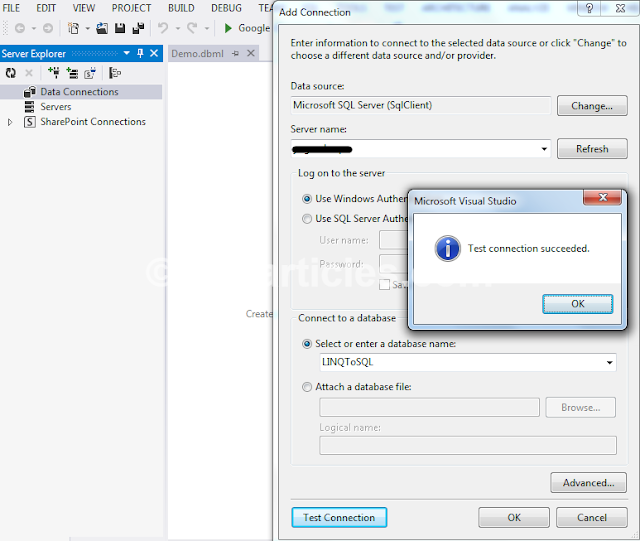Viewport: 640px width, 541px height.
Task: Click the Change... data source button
Action: pyautogui.click(x=592, y=106)
